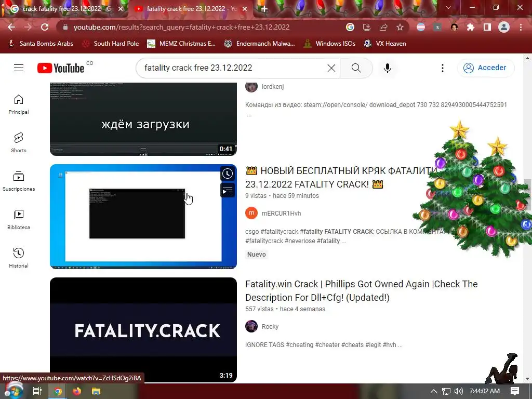The width and height of the screenshot is (532, 399).
Task: Open the blue desktop video thumbnail
Action: point(143,217)
